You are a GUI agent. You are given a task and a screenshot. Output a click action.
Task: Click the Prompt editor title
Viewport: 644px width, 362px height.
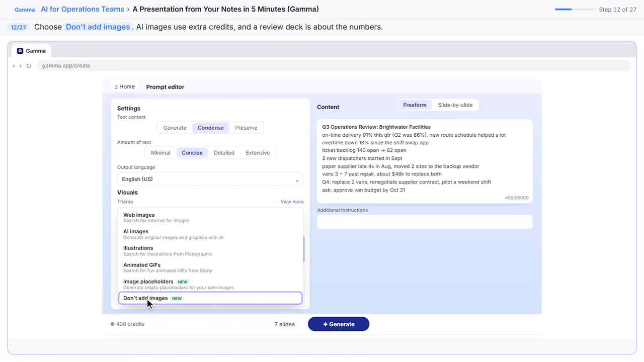coord(165,87)
